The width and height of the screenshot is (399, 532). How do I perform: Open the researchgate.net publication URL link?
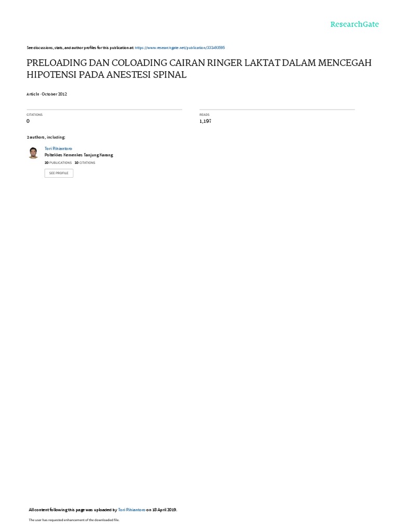click(180, 48)
